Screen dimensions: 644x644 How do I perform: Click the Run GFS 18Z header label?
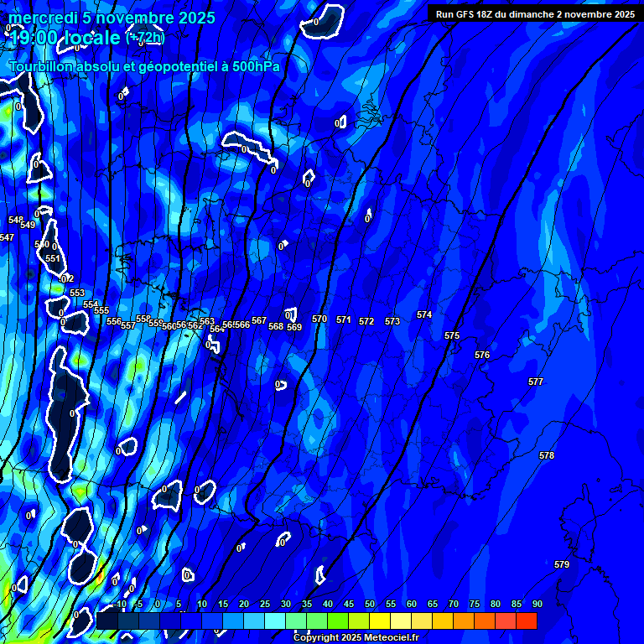(x=535, y=14)
